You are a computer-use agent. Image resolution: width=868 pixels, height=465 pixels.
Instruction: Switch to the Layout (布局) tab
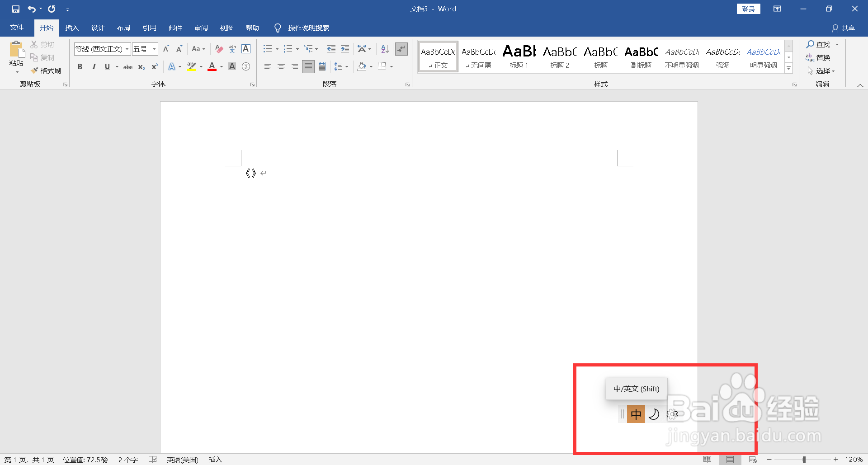click(x=123, y=28)
